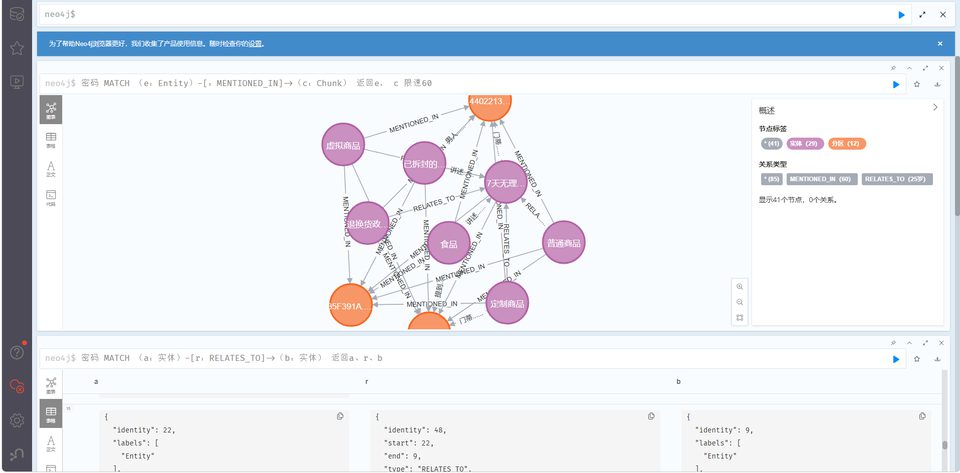Open the database information sidebar icon

click(17, 14)
